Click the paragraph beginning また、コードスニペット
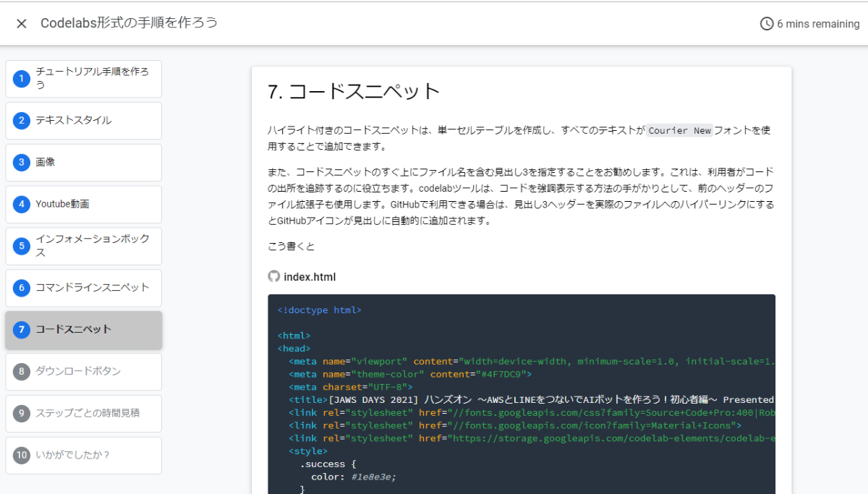868x494 pixels. tap(521, 196)
